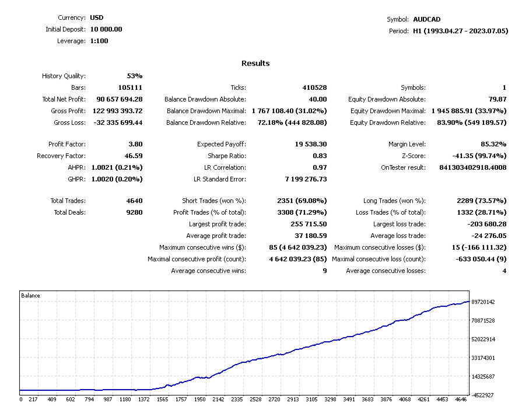Click the Leverage value 1:100
The width and height of the screenshot is (529, 420).
pos(99,41)
